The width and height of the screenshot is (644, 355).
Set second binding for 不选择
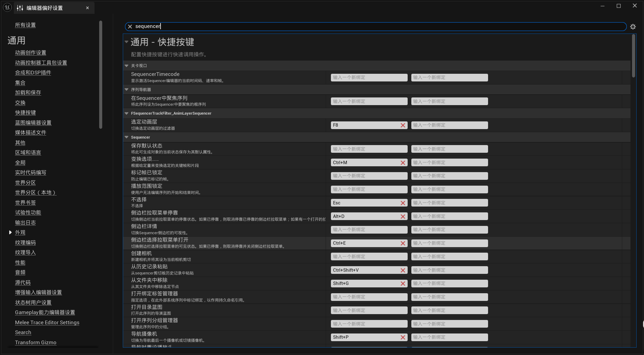[x=449, y=203]
